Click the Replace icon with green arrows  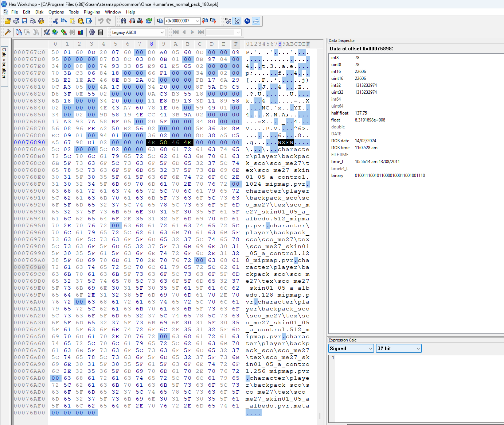point(149,21)
